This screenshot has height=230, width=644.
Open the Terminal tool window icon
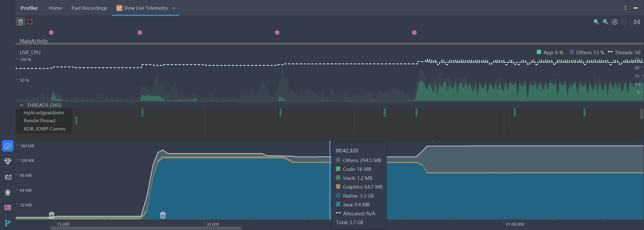(x=8, y=207)
